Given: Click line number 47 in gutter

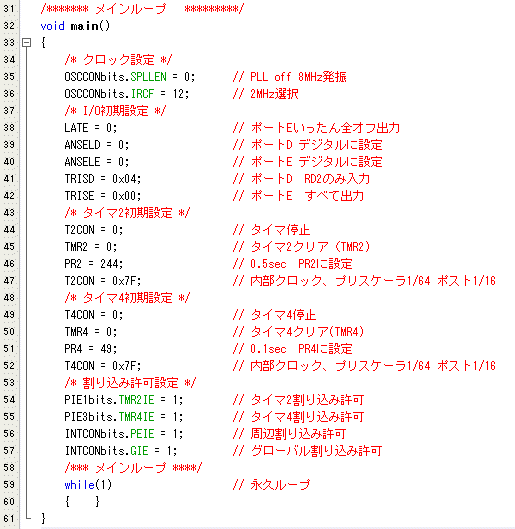Looking at the screenshot, I should tap(9, 281).
